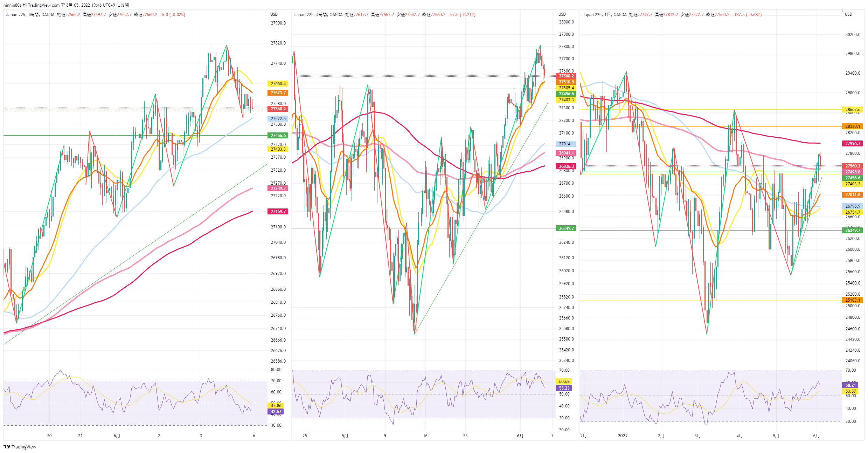
Task: Click the 27996.7 label on daily chart
Action: 853,144
